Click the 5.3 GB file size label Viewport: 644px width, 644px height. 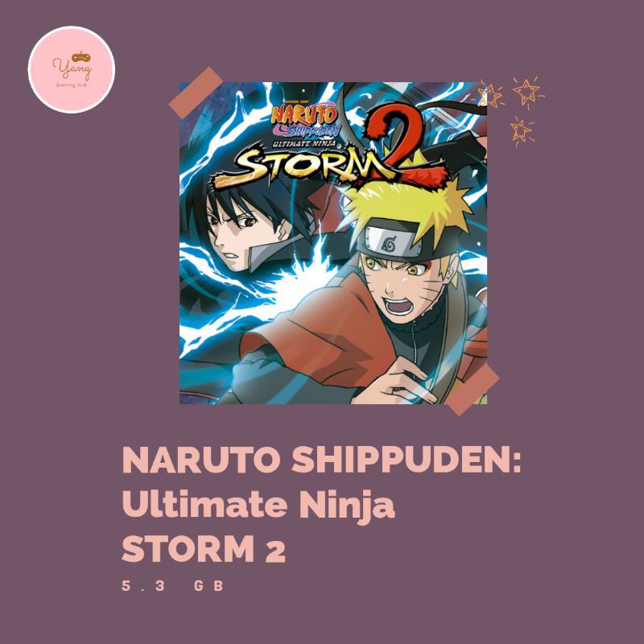click(172, 586)
